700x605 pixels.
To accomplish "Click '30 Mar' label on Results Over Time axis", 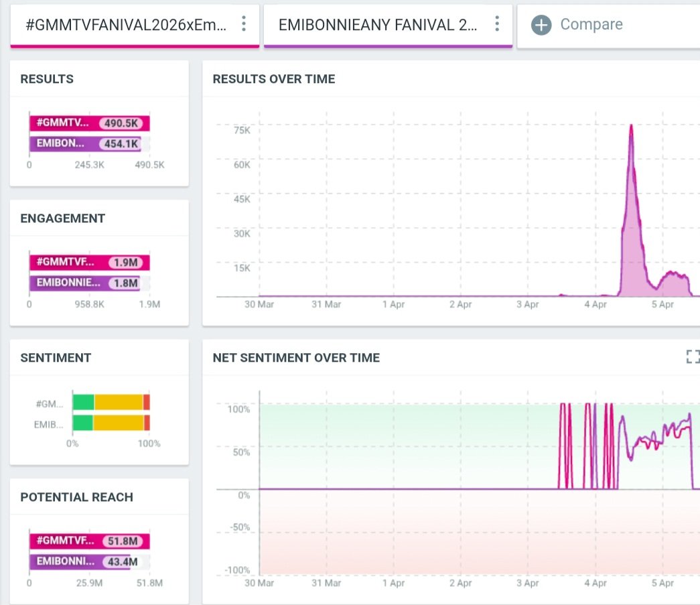I will (259, 304).
